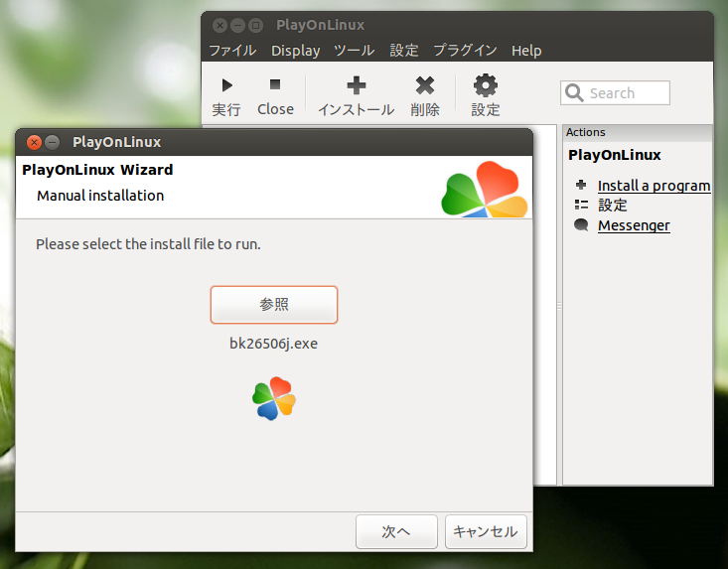The height and width of the screenshot is (569, 728).
Task: Open the ファイル menu
Action: point(232,50)
